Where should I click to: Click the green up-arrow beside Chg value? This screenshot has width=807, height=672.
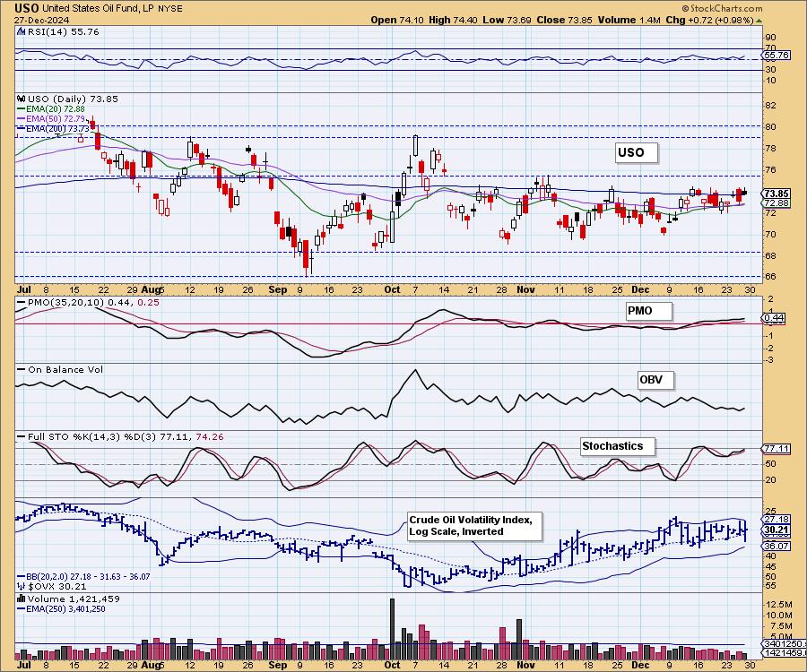759,21
